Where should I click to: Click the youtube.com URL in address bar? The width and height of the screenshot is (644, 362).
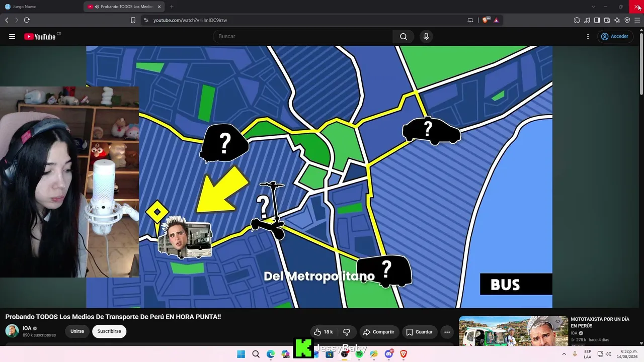tap(190, 20)
